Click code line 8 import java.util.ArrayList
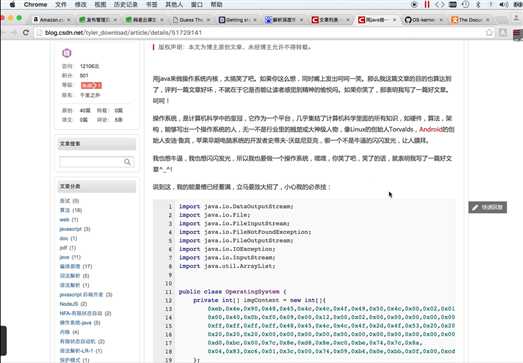The height and width of the screenshot is (363, 523). (x=227, y=266)
